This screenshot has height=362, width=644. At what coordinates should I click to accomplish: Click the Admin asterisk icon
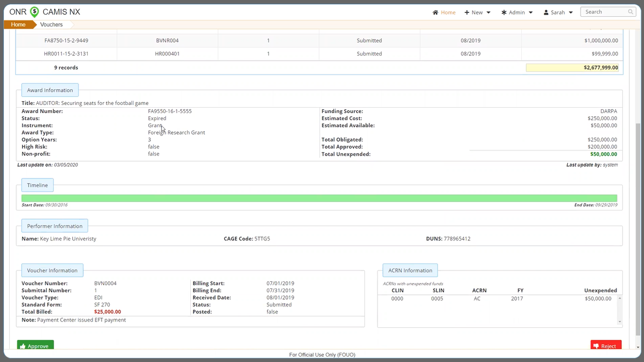tap(504, 12)
